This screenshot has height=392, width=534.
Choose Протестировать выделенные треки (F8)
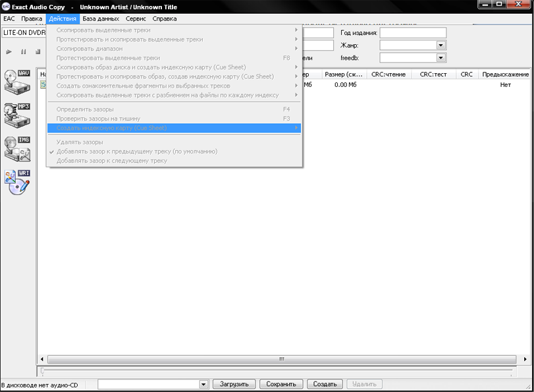coord(174,58)
